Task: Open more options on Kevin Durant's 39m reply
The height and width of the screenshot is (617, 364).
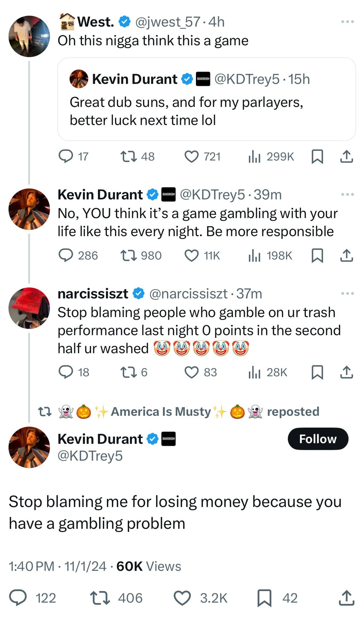Action: [x=347, y=194]
